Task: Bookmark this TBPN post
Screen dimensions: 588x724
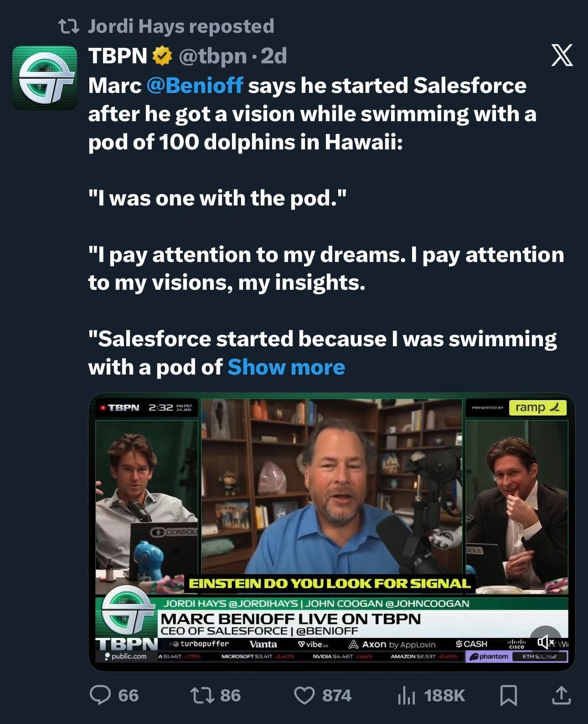Action: point(508,695)
